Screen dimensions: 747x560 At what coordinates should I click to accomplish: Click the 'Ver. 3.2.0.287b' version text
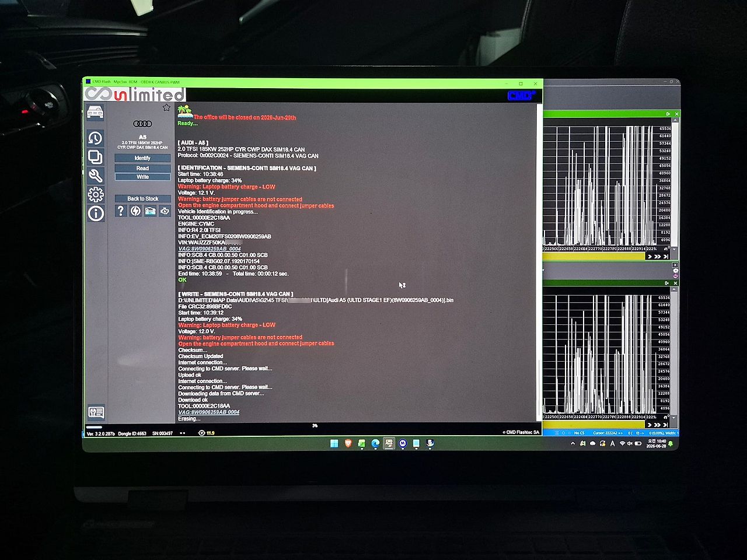(x=100, y=433)
